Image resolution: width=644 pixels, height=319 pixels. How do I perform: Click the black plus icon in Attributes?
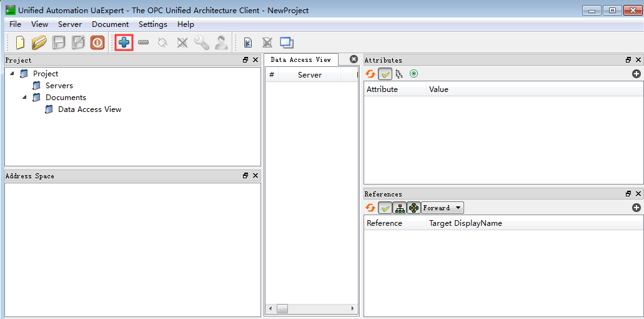pos(637,74)
